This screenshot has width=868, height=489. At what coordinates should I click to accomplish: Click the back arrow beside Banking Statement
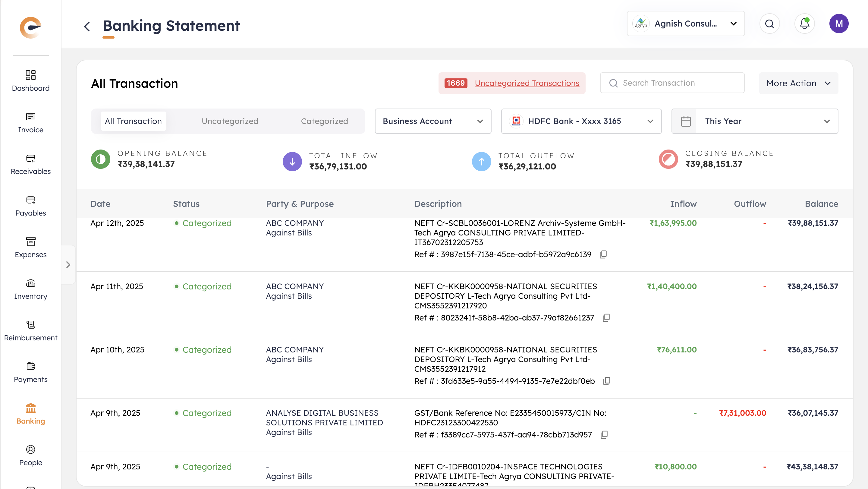[x=87, y=26]
